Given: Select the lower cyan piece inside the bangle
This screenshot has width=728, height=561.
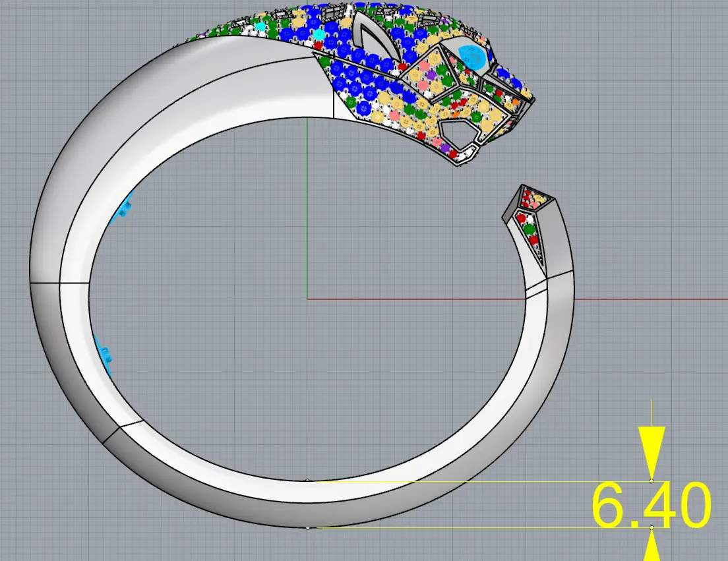Looking at the screenshot, I should pyautogui.click(x=104, y=355).
